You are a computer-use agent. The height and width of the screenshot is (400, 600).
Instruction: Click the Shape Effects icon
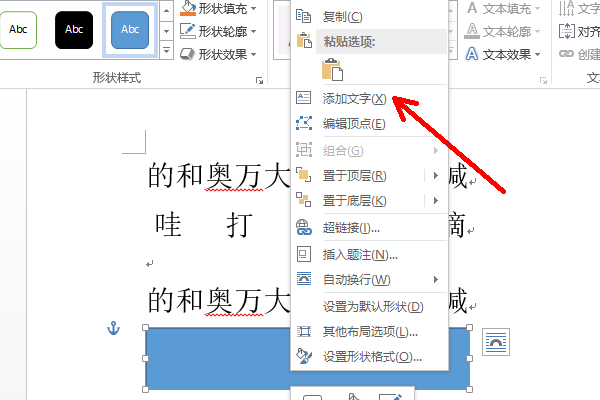[188, 54]
